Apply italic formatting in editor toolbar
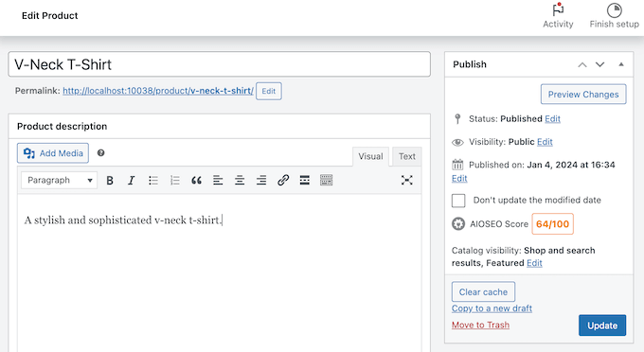This screenshot has width=644, height=352. tap(131, 180)
